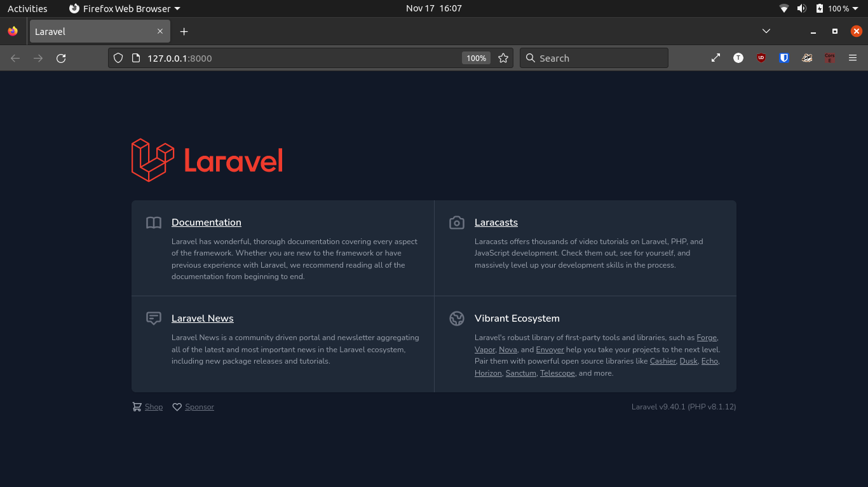The image size is (868, 487).
Task: Click the shopping cart icon next to Shop
Action: 137,407
